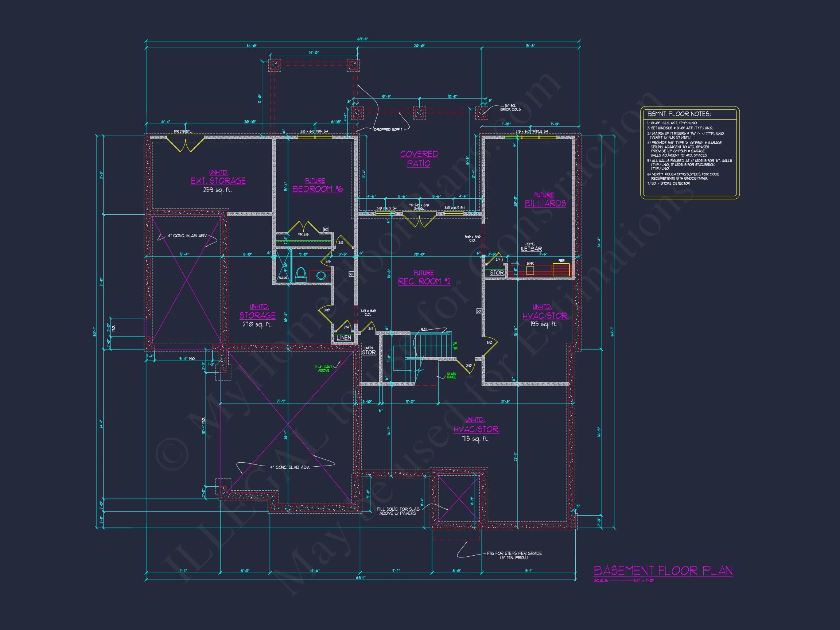This screenshot has width=840, height=630.
Task: Click the toilet symbol in the bathroom
Action: coord(300,275)
